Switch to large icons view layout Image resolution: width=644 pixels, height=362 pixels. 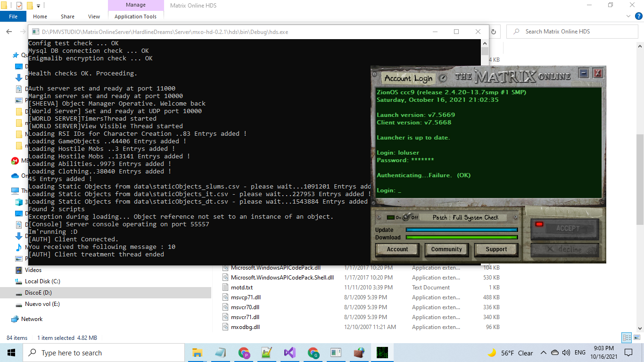636,338
